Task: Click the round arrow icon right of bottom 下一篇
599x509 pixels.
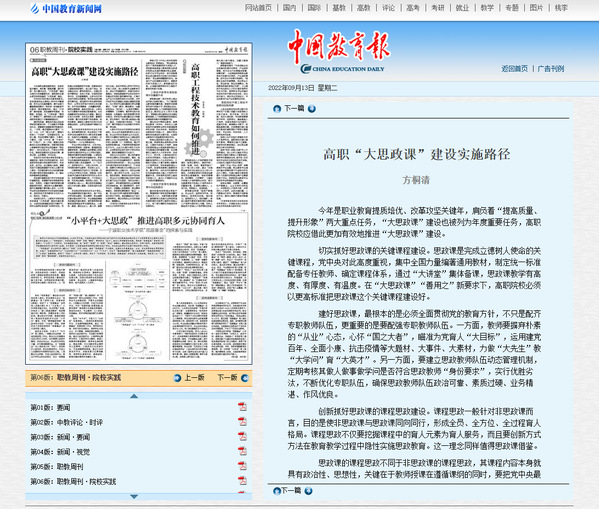Action: coord(309,491)
